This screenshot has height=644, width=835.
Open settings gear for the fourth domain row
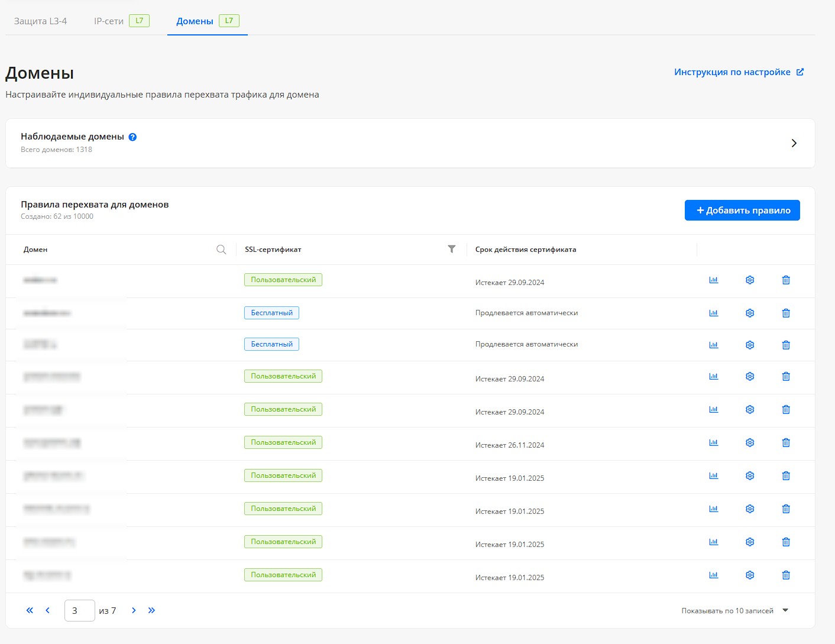click(750, 376)
